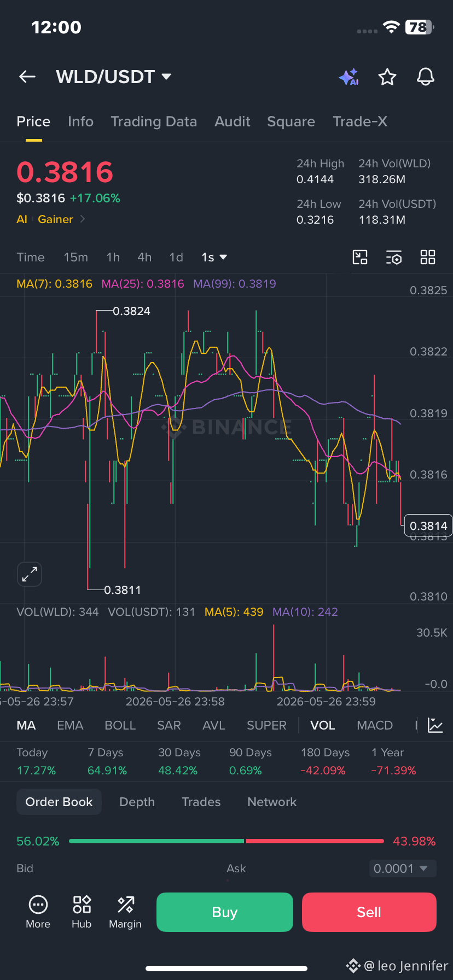Image resolution: width=453 pixels, height=980 pixels.
Task: Tap the 24h Low 0.3216 value
Action: [315, 220]
